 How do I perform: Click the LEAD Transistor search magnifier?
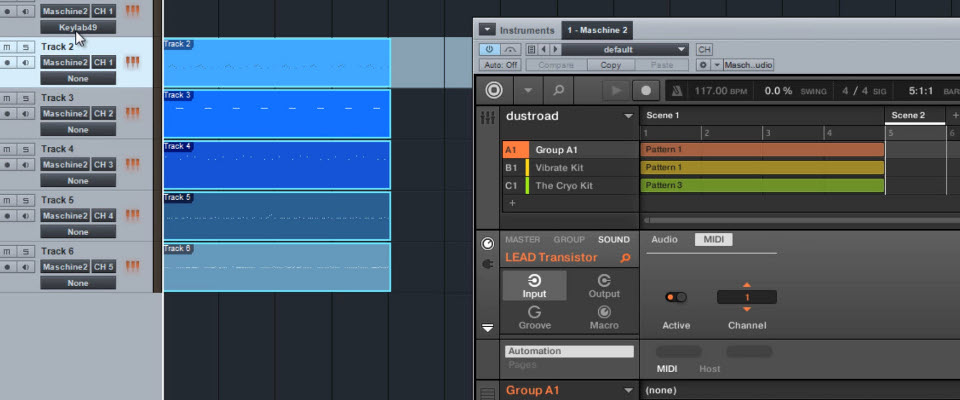624,258
